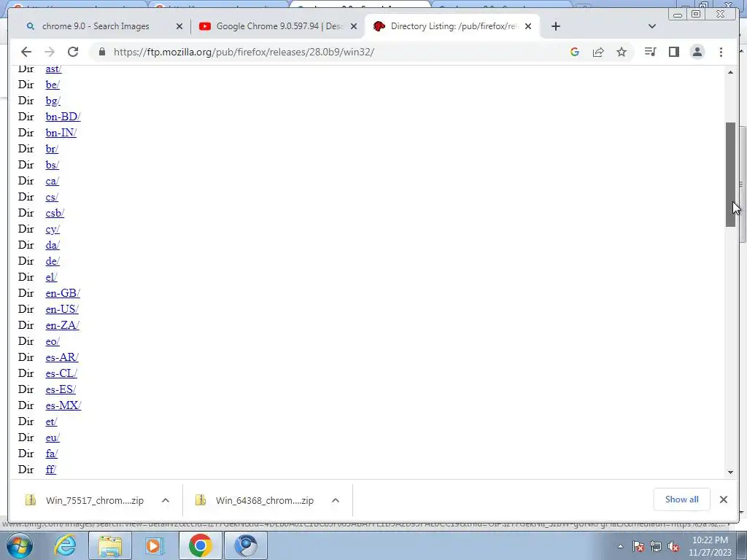The width and height of the screenshot is (747, 560).
Task: Click Show all downloads button
Action: tap(682, 499)
